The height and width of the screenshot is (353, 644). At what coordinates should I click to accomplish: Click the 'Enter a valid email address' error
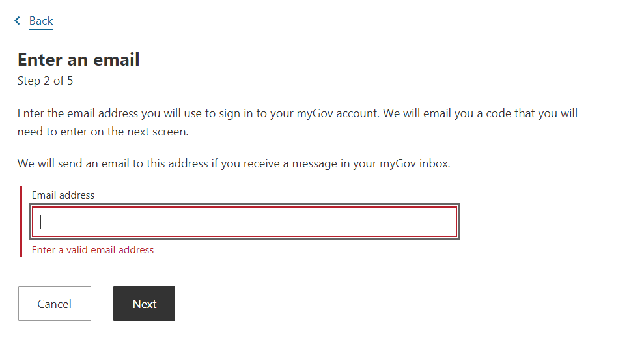pos(93,250)
